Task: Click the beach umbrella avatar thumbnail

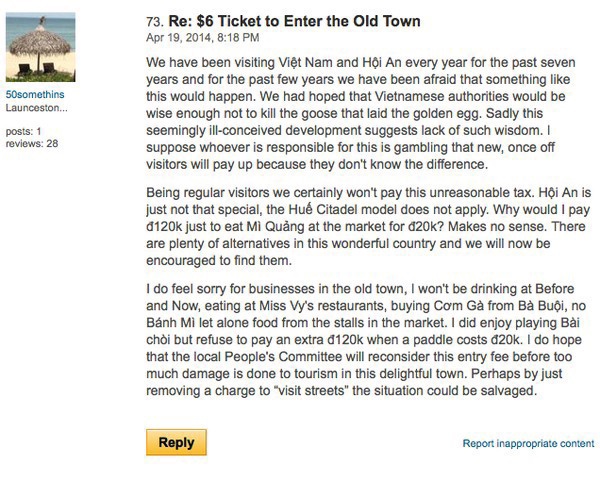Action: (40, 45)
